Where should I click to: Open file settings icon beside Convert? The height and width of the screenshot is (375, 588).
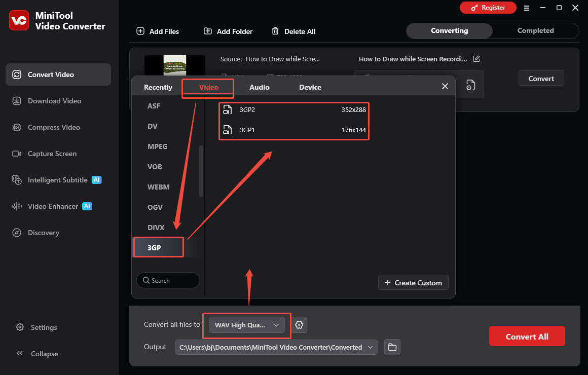click(470, 85)
